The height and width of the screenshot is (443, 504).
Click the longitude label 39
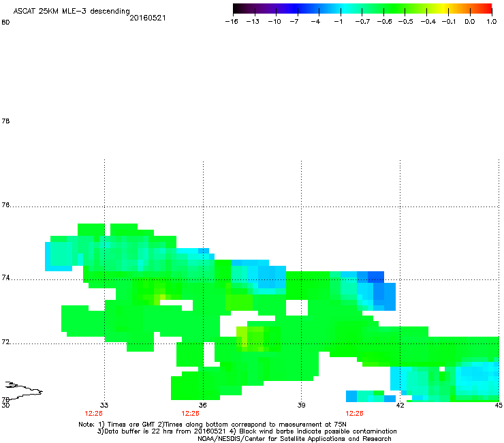(301, 405)
